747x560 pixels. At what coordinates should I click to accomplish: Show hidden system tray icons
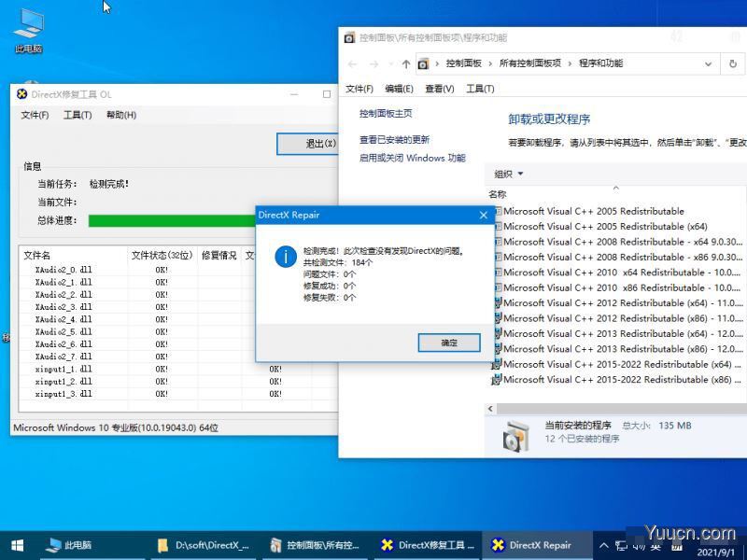click(603, 546)
